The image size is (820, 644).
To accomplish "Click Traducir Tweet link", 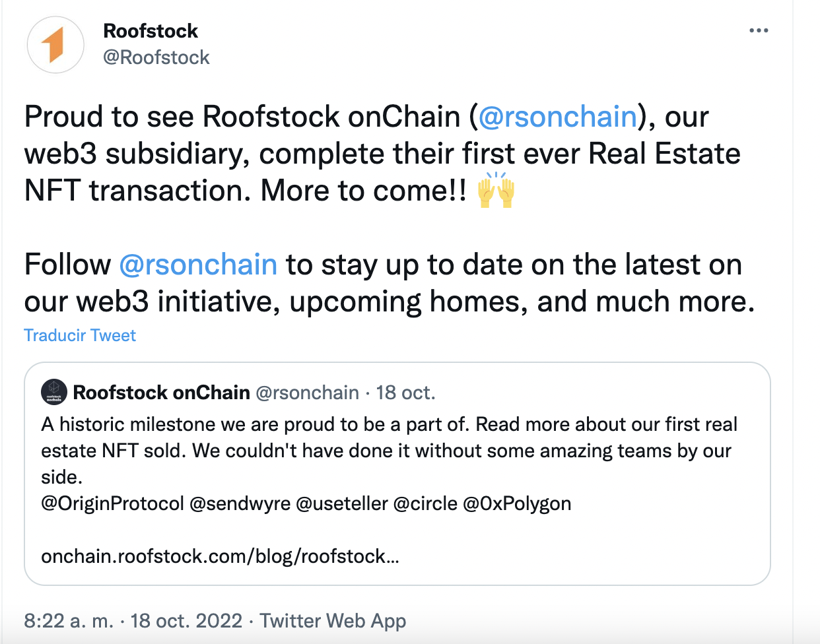I will [80, 335].
